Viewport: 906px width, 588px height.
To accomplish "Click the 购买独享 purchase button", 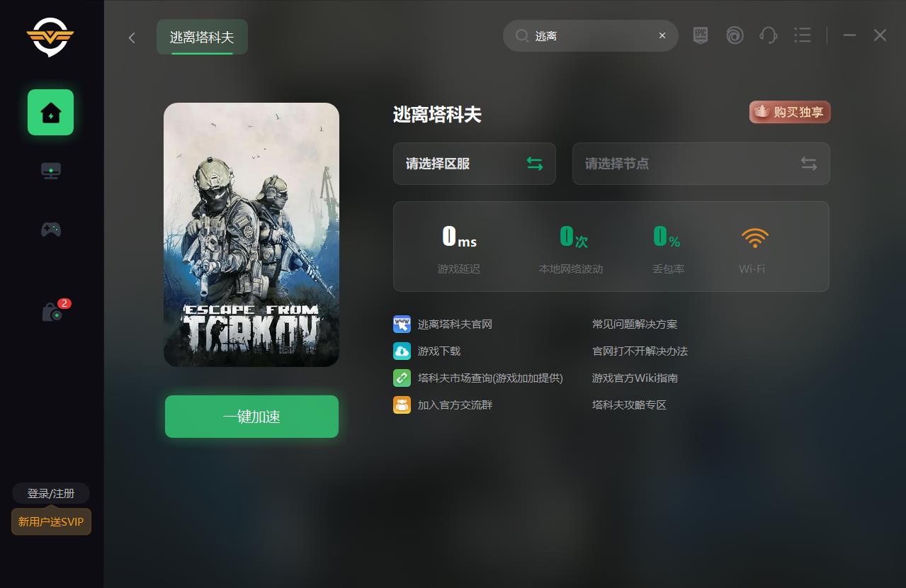I will 790,112.
